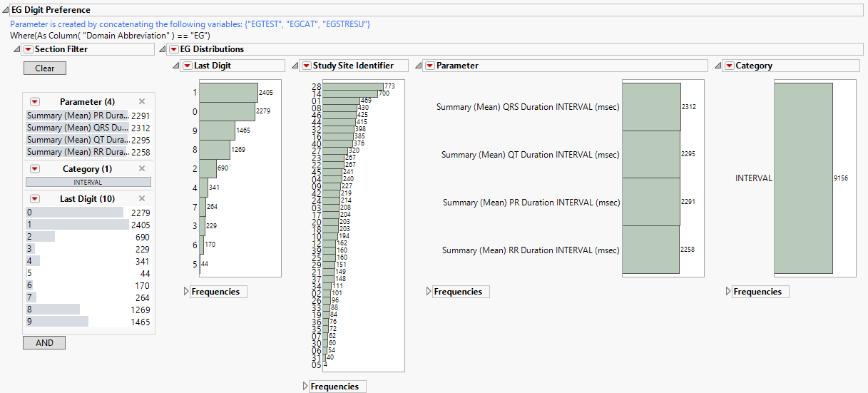
Task: Remove the Parameter (4) filter column
Action: pyautogui.click(x=142, y=102)
